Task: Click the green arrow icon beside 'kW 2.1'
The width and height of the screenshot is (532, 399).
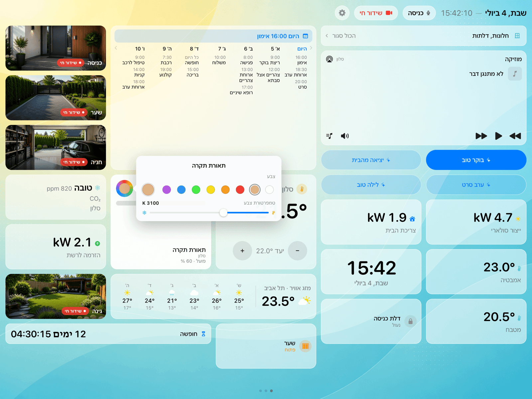Action: (x=97, y=243)
